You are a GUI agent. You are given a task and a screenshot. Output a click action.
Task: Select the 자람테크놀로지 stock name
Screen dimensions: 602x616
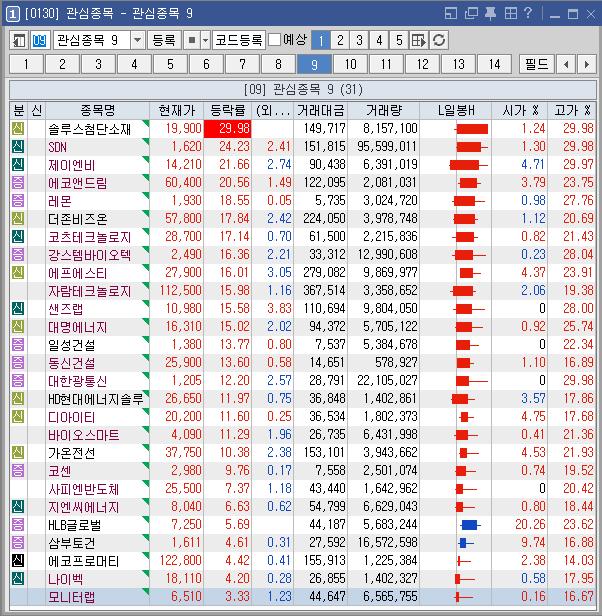pos(89,291)
